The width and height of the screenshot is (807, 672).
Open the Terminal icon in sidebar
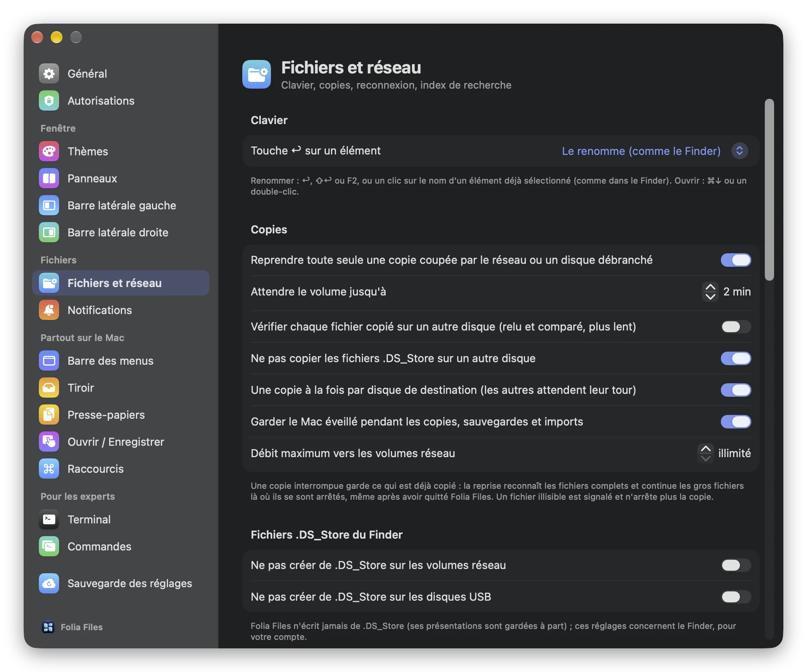(49, 519)
